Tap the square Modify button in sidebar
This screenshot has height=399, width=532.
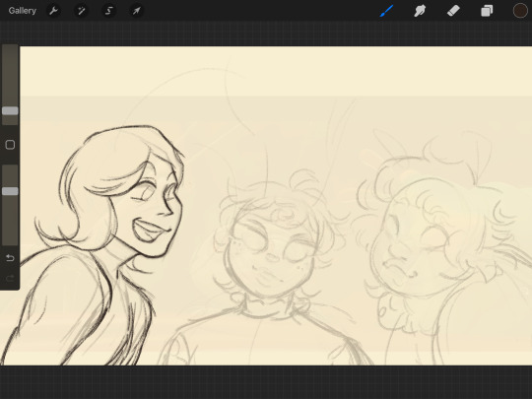(10, 145)
